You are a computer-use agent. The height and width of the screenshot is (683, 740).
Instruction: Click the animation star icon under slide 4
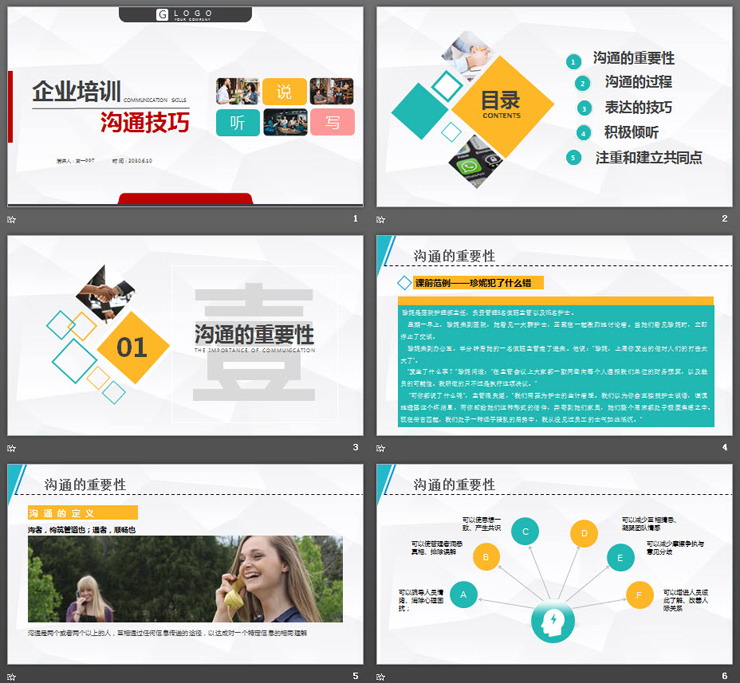tap(381, 448)
